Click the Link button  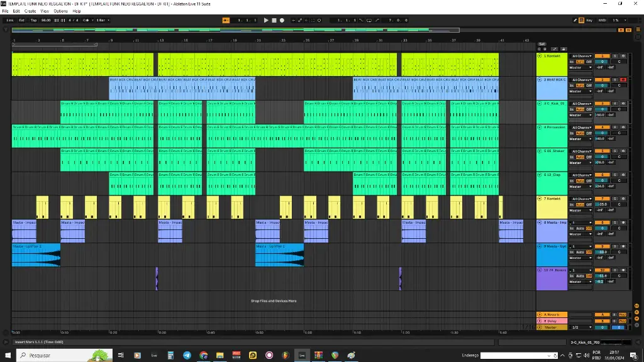(10, 20)
